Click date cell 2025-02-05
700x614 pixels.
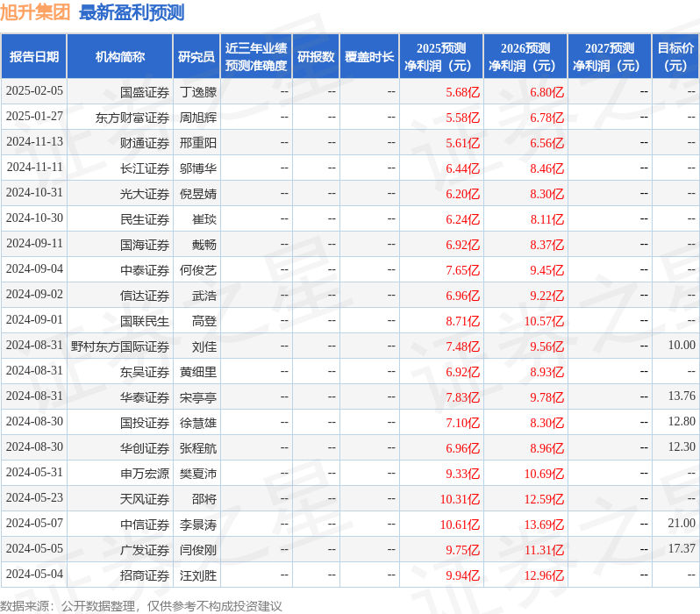[x=34, y=90]
